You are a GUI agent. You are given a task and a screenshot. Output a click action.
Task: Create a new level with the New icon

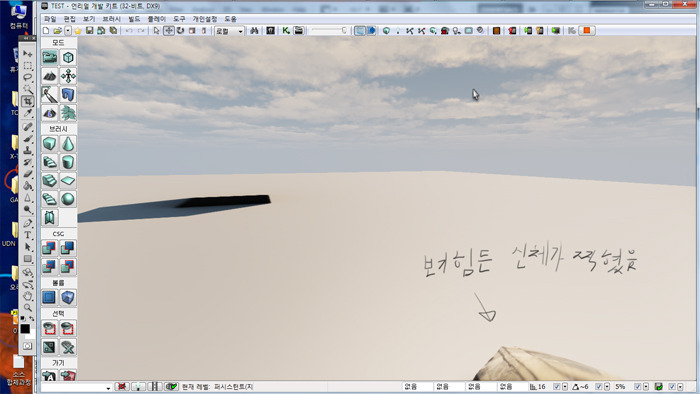click(x=46, y=31)
